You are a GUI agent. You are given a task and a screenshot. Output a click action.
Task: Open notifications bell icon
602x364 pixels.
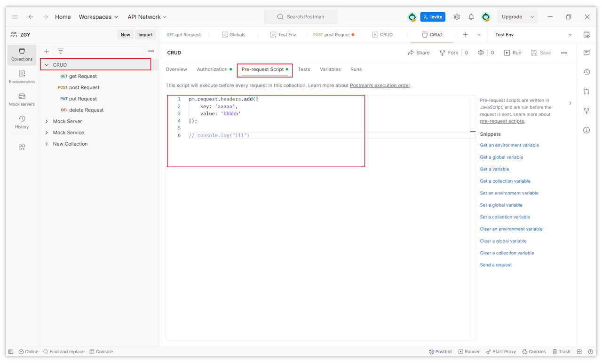pyautogui.click(x=471, y=17)
